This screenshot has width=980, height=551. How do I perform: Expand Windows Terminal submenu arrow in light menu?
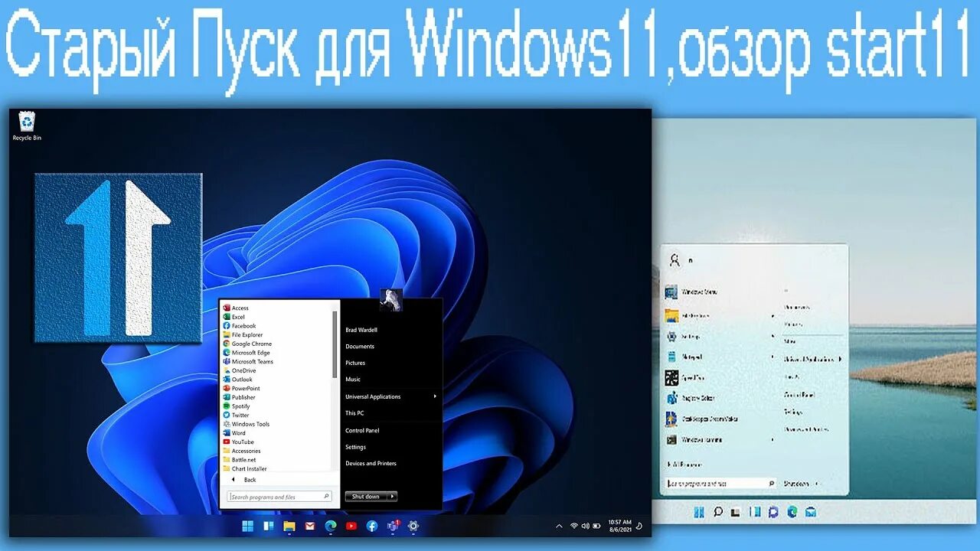point(773,440)
